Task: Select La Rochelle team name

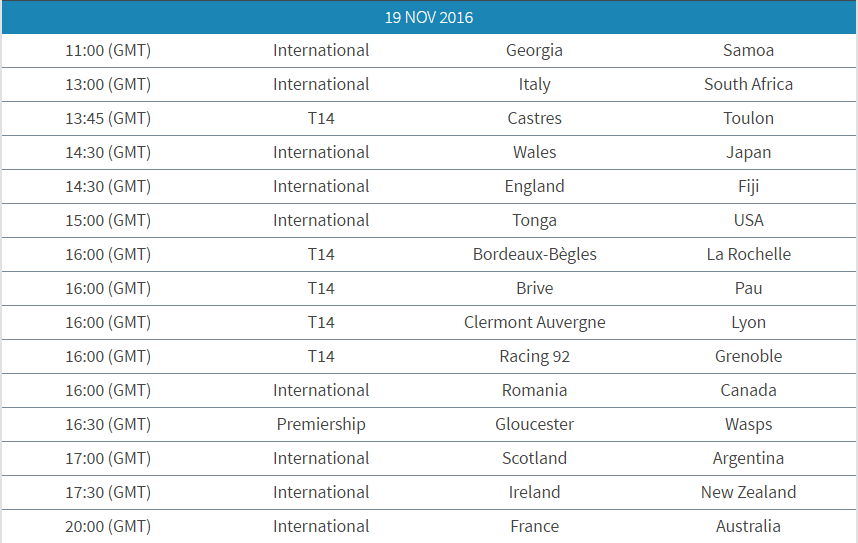Action: point(748,254)
